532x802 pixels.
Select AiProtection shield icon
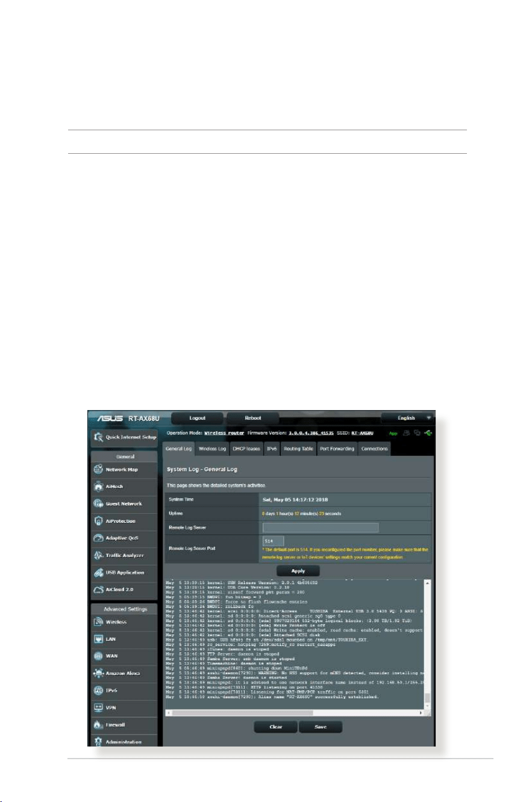click(99, 520)
